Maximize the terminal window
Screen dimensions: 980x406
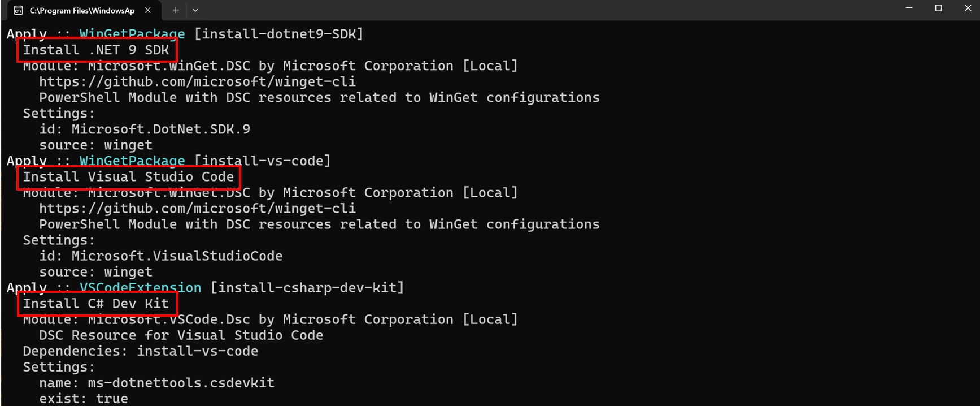coord(938,8)
